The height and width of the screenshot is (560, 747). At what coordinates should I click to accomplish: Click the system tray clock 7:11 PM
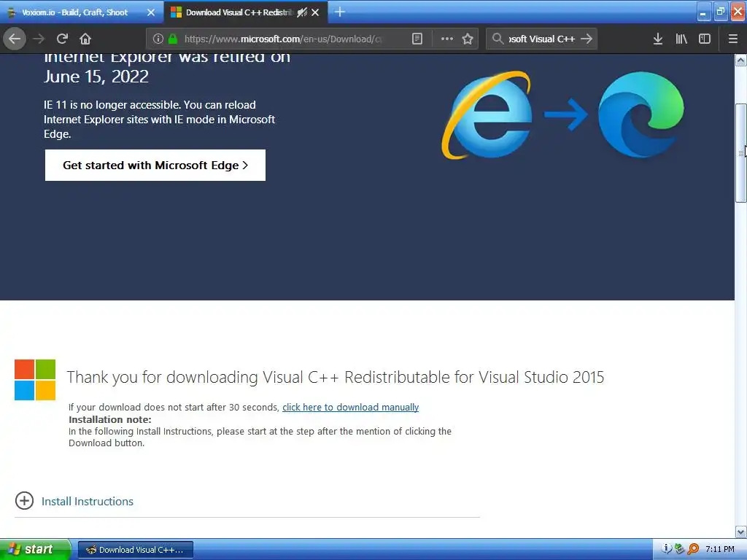click(x=720, y=549)
